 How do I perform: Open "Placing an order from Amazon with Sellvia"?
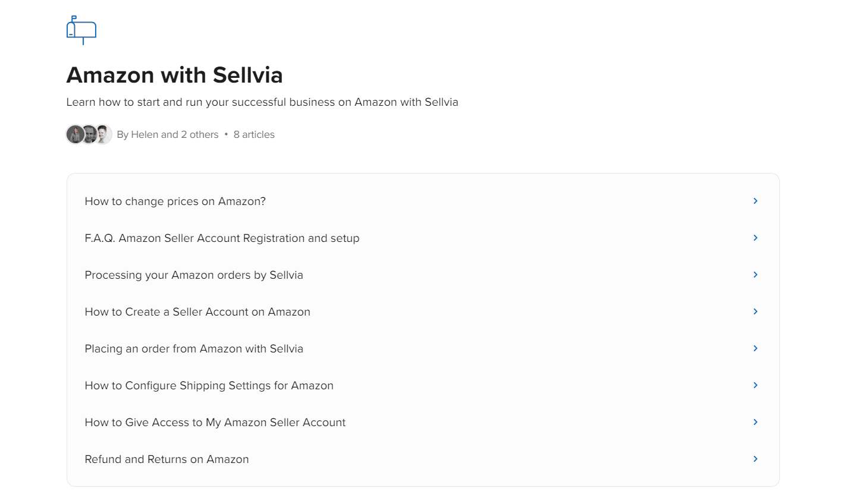[194, 349]
